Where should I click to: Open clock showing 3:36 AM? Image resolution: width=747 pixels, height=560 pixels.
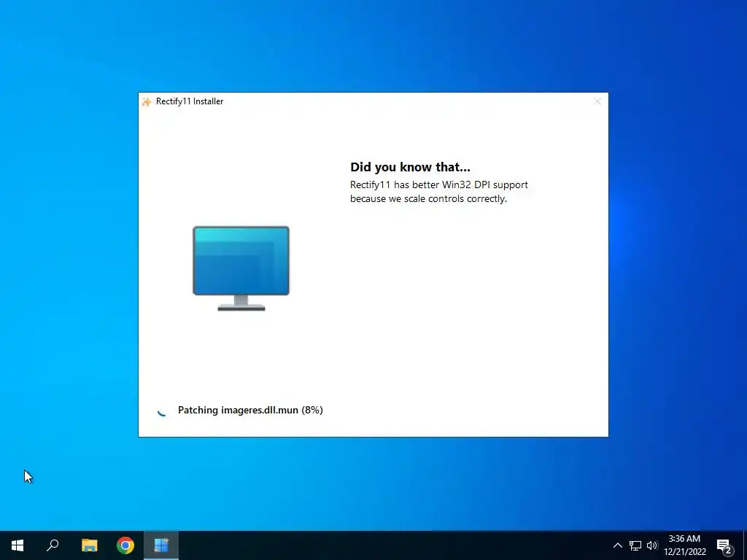click(684, 545)
